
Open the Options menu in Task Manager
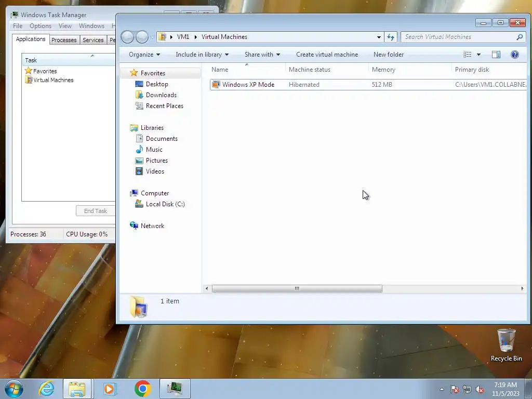[x=41, y=26]
